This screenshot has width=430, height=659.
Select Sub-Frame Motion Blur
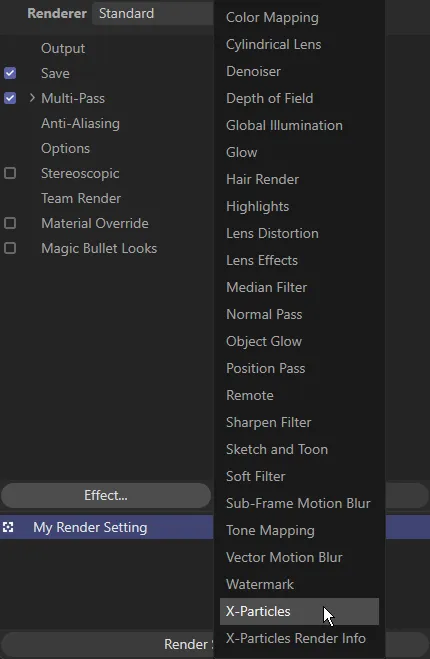pyautogui.click(x=299, y=503)
